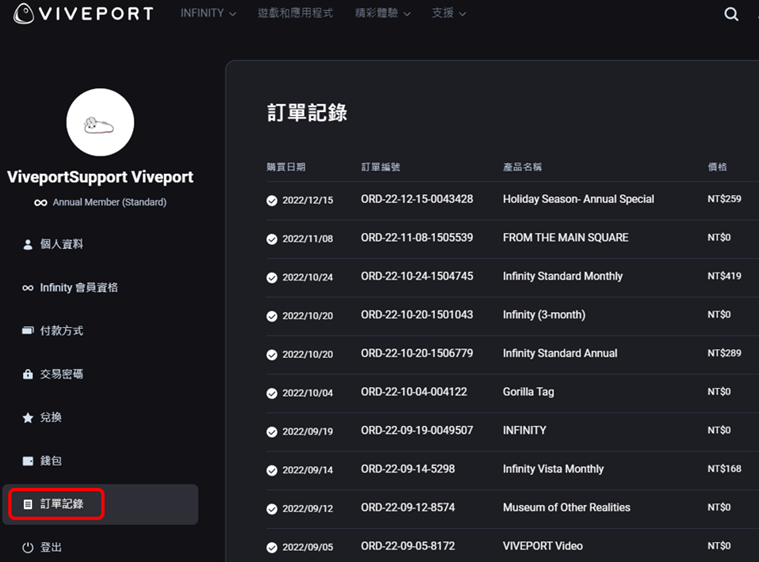Click the check icon for 2022/11/08 order

tap(272, 239)
